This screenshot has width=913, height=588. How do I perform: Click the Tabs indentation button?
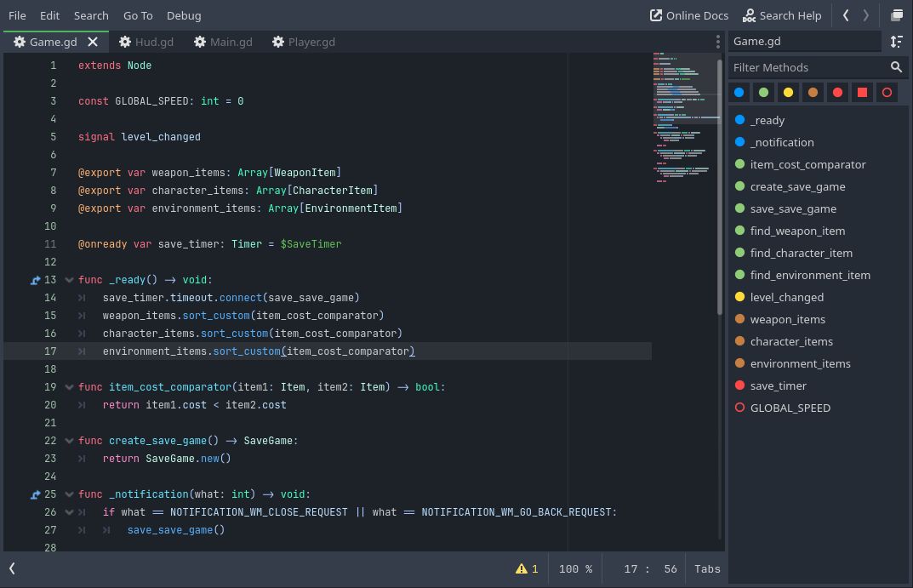[x=707, y=569]
